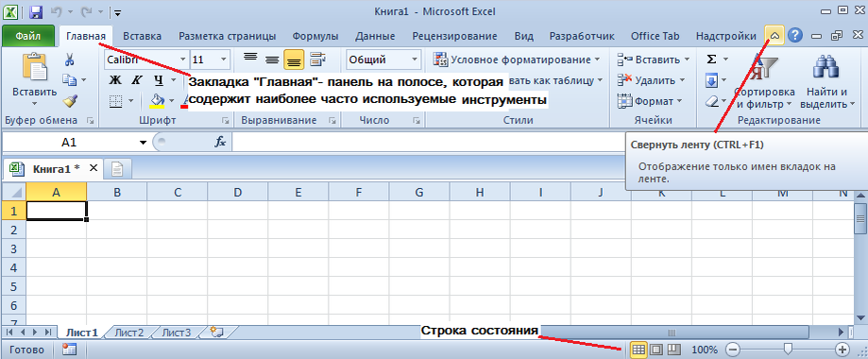The width and height of the screenshot is (868, 359).
Task: Click the Insert cells (Вставить) icon
Action: click(x=625, y=60)
